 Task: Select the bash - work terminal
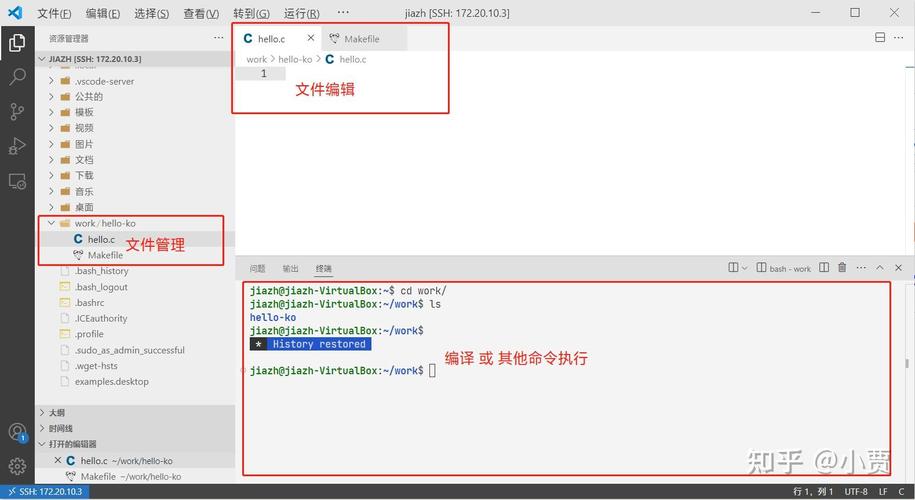click(x=784, y=268)
